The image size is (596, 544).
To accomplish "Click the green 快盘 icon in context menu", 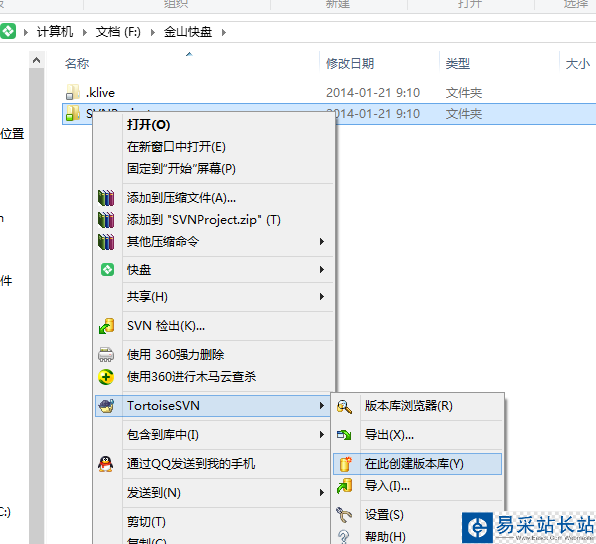I will [108, 270].
